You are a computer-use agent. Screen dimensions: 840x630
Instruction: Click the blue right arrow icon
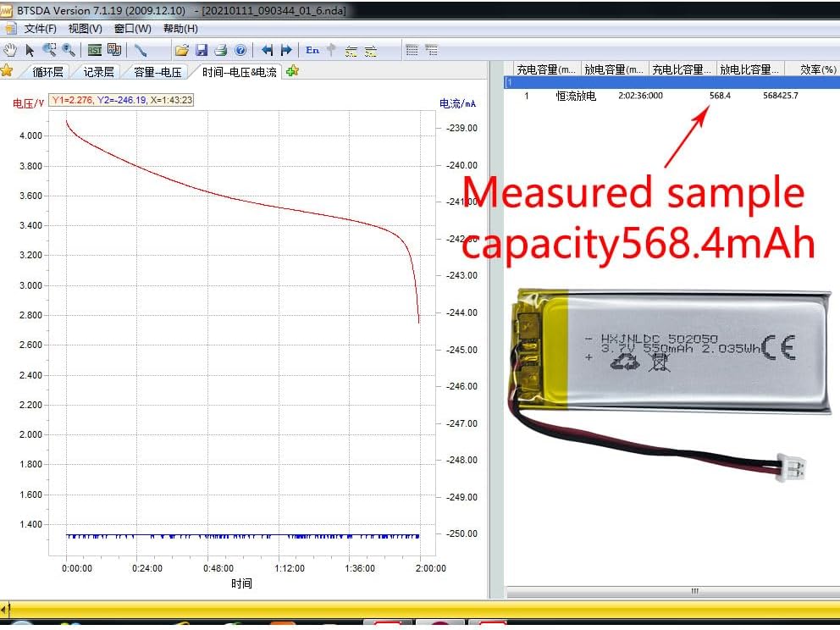pyautogui.click(x=286, y=50)
